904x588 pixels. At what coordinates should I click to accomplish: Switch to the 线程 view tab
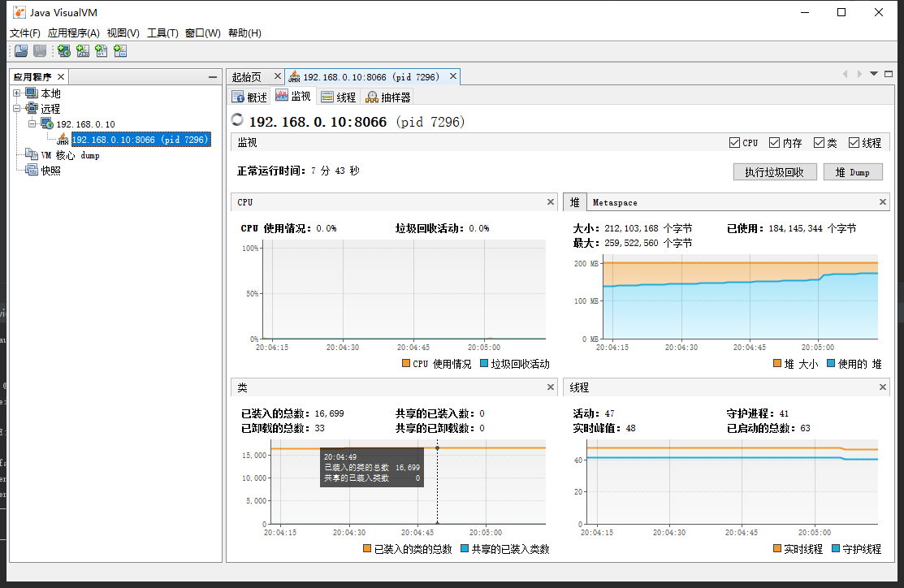coord(339,97)
